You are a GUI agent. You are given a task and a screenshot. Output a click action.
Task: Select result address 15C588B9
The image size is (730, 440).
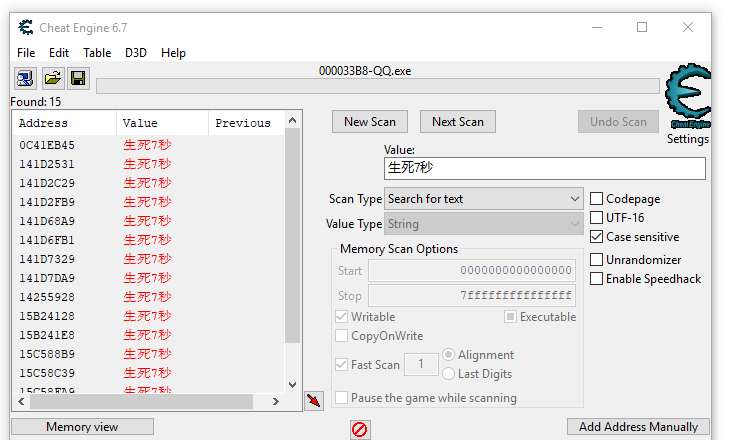click(47, 354)
